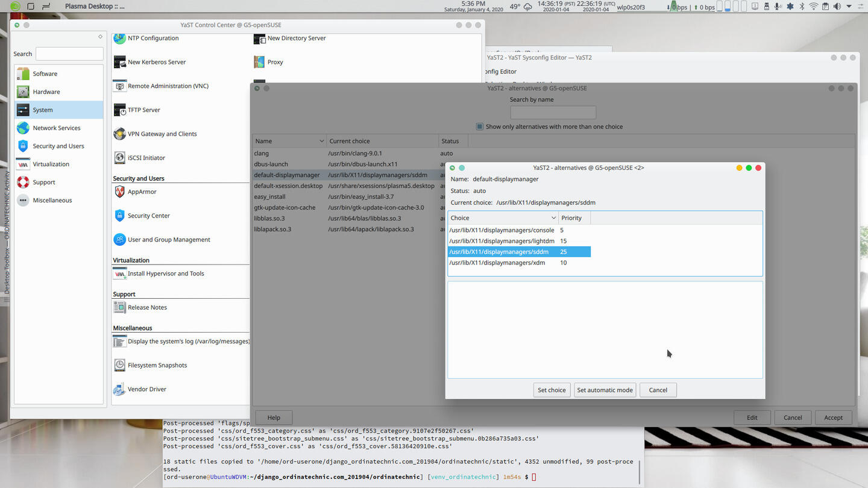Open Filesystem Snapshots module
This screenshot has width=868, height=488.
[x=150, y=365]
